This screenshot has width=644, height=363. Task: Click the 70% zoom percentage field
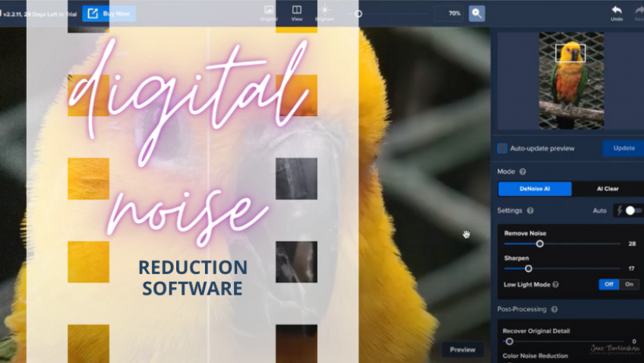pyautogui.click(x=450, y=14)
